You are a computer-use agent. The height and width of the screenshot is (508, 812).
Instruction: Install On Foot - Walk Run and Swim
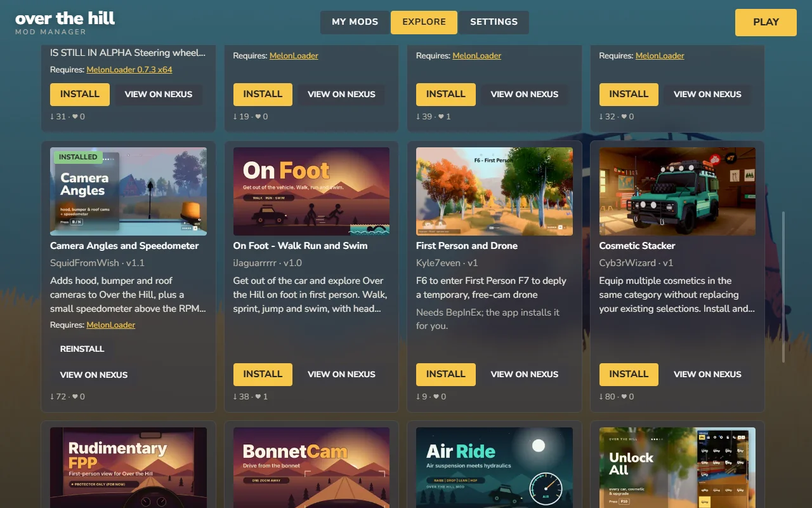[x=263, y=374]
